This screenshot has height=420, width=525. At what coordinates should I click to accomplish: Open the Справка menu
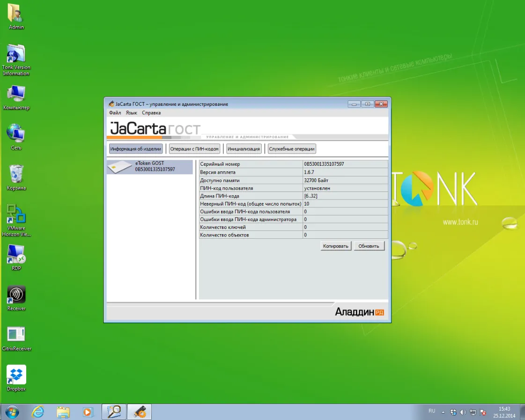click(151, 113)
